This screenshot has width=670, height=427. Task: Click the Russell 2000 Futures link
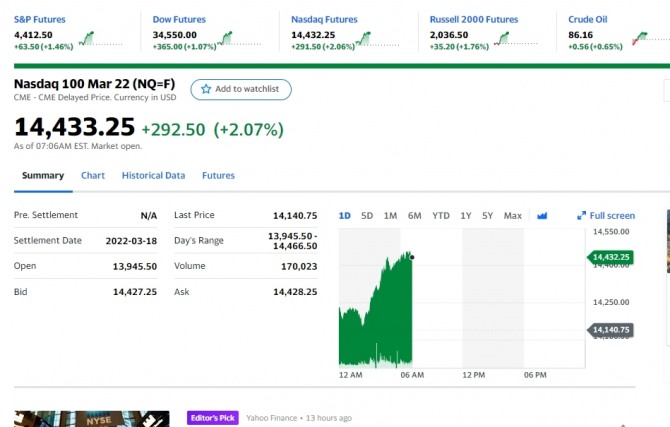point(474,19)
